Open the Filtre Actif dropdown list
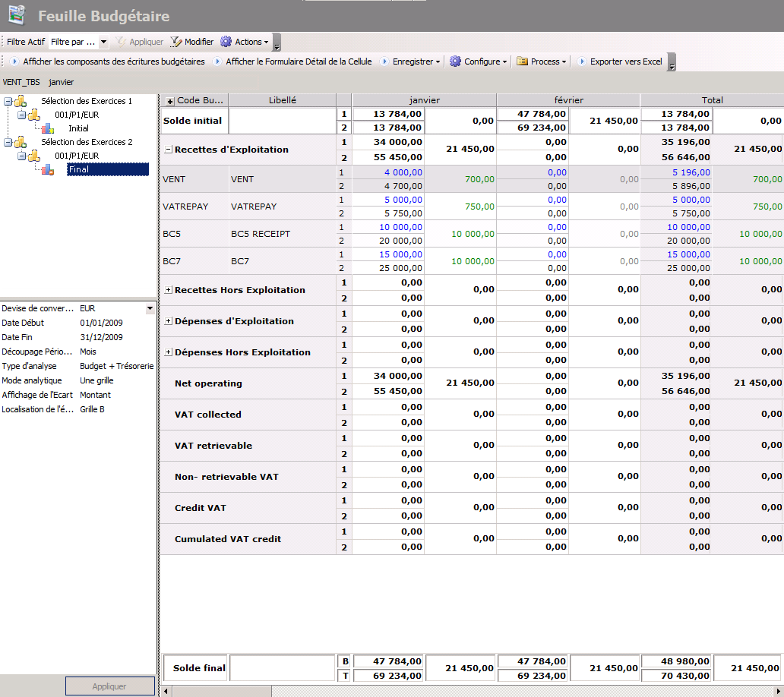 [103, 42]
